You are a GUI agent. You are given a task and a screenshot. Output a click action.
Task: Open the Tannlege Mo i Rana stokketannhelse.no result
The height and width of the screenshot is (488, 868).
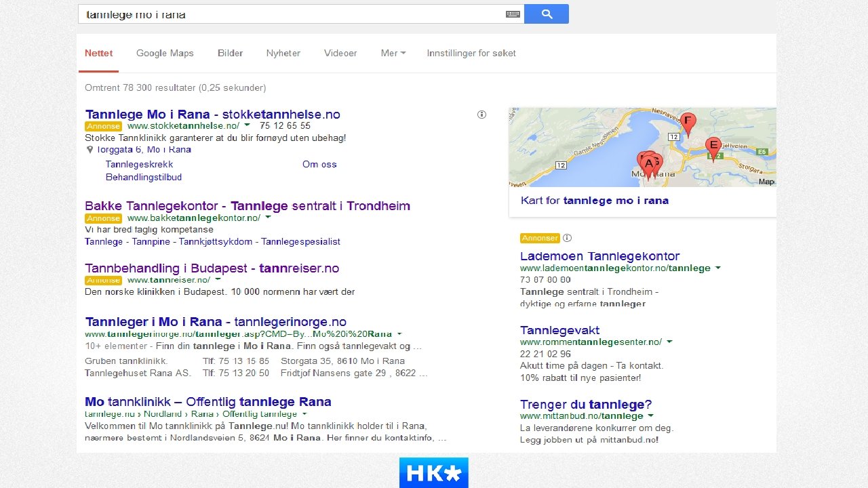213,114
